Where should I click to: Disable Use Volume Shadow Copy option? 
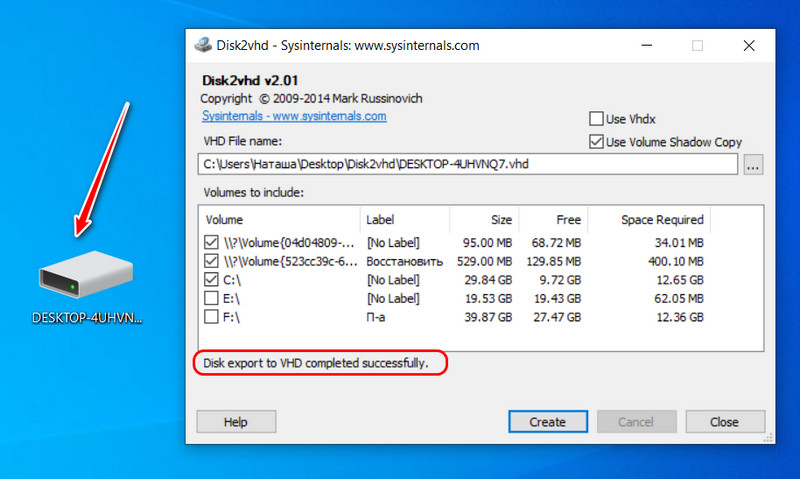(596, 142)
